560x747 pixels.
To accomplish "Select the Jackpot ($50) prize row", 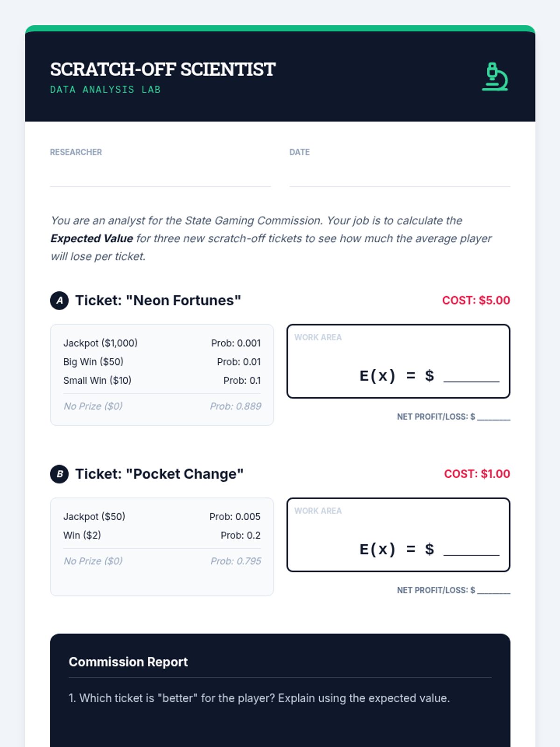I will pyautogui.click(x=161, y=517).
